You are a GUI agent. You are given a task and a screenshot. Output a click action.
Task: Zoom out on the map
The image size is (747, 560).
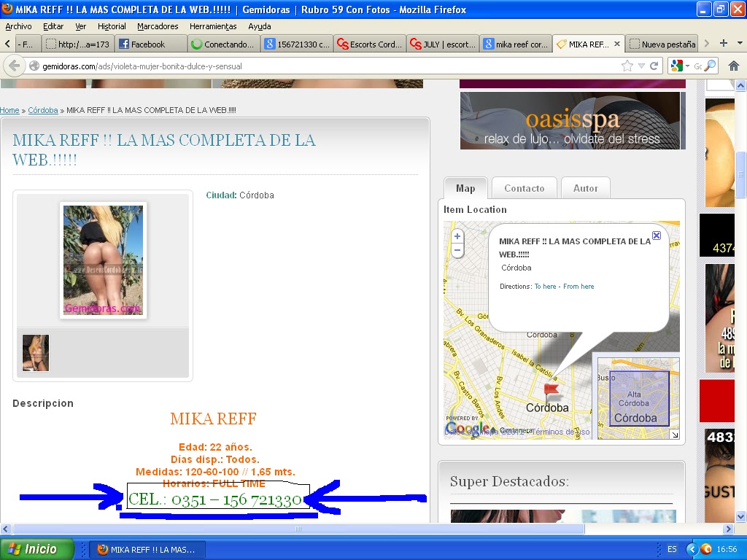(457, 250)
